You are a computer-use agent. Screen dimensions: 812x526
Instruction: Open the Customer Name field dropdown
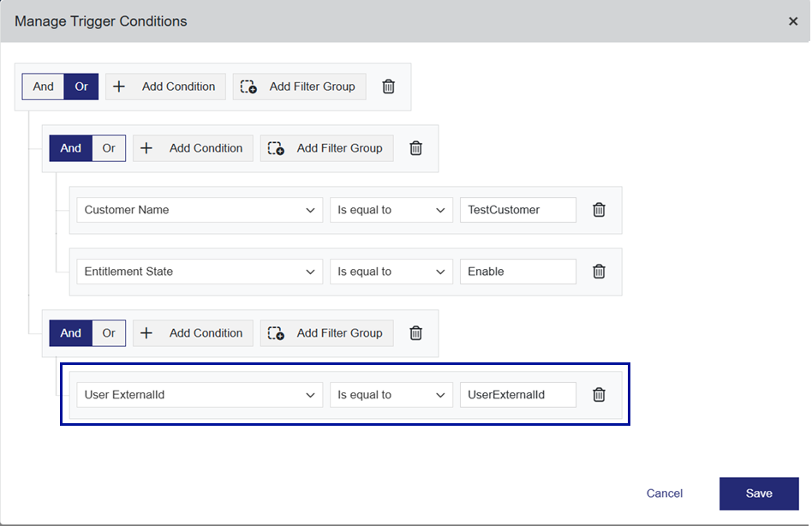[200, 210]
